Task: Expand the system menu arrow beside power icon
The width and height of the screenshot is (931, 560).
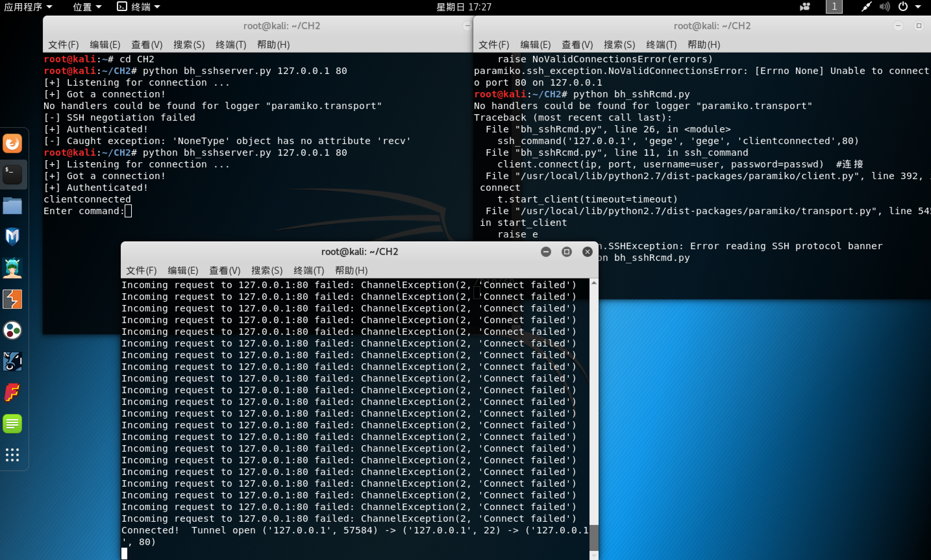Action: point(918,6)
